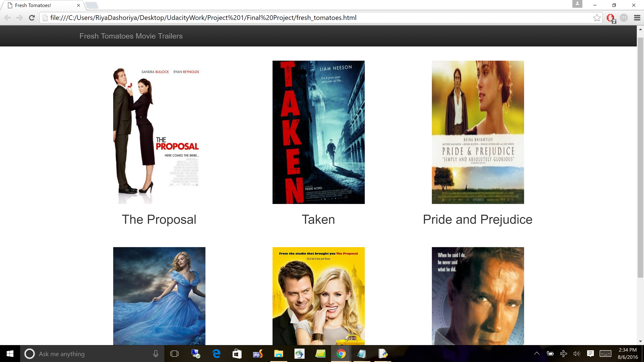Viewport: 644px width, 362px height.
Task: Open the Action Center notifications icon
Action: [x=591, y=353]
